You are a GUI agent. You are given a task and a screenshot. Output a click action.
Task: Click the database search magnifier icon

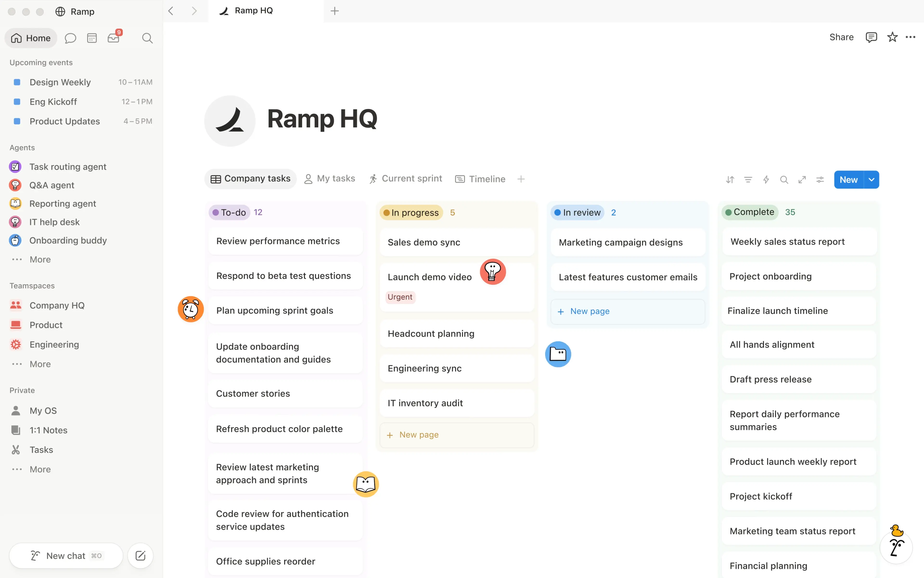pos(784,180)
